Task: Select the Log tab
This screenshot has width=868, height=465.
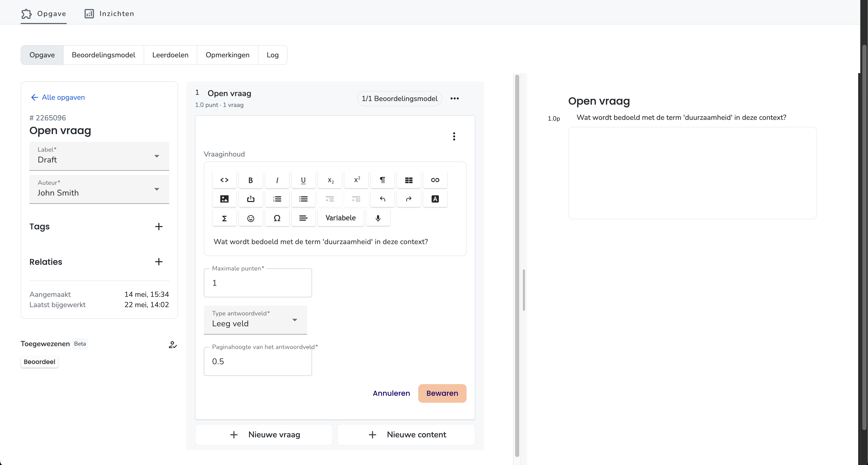Action: tap(273, 55)
